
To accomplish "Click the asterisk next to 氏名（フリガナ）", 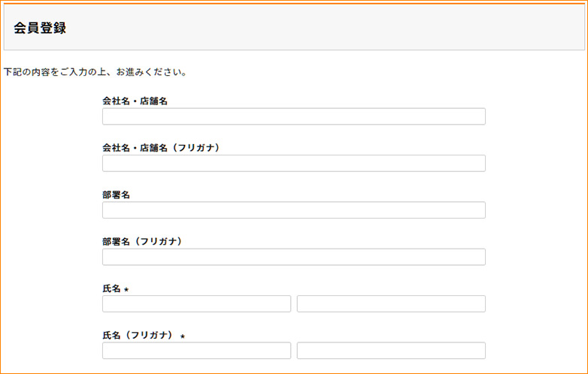I will click(x=182, y=336).
